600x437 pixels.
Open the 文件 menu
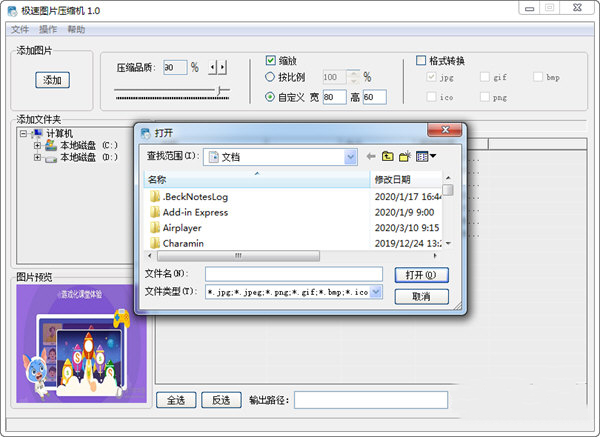pyautogui.click(x=19, y=30)
